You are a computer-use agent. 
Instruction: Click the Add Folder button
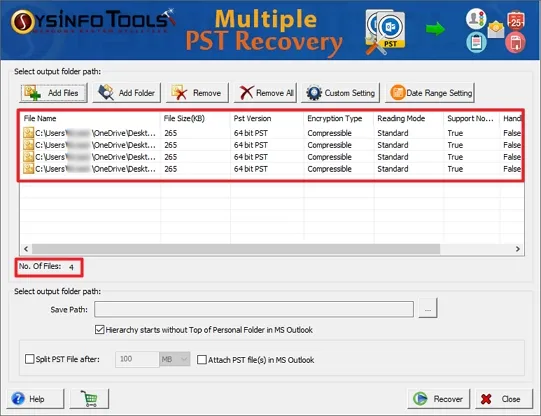pyautogui.click(x=127, y=93)
